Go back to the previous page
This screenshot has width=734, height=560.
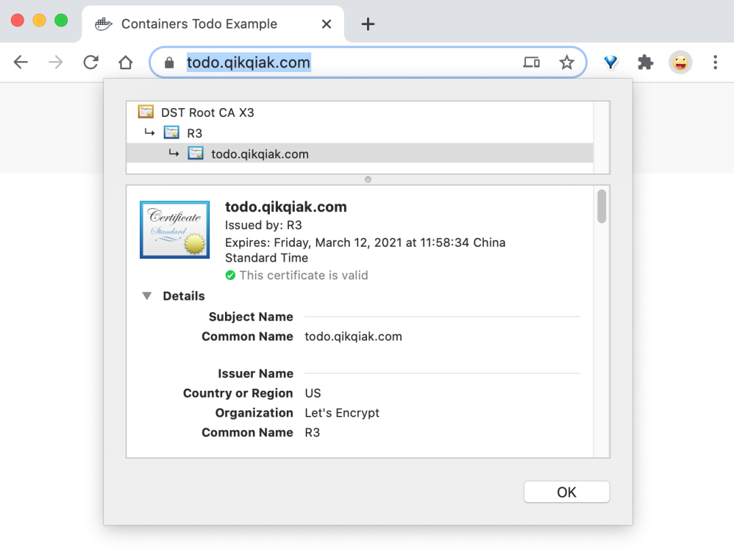(20, 62)
